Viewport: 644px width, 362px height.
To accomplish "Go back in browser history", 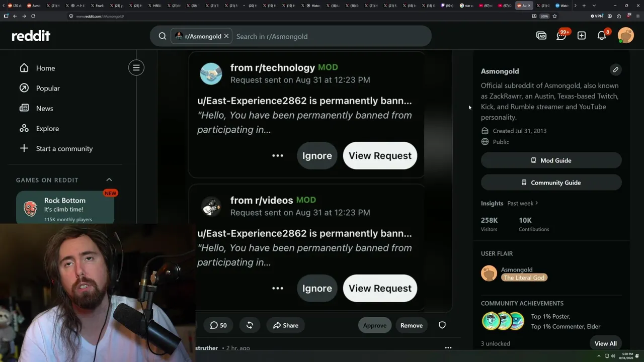I will pos(15,16).
